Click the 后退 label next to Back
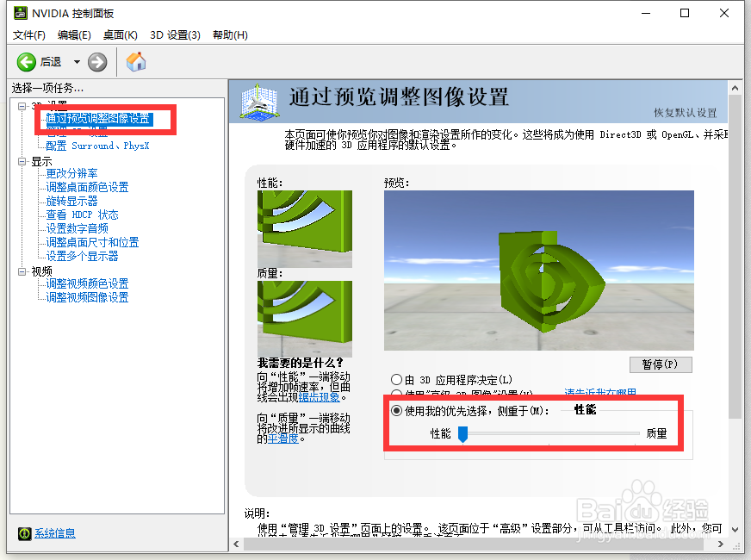This screenshot has height=560, width=751. click(51, 62)
